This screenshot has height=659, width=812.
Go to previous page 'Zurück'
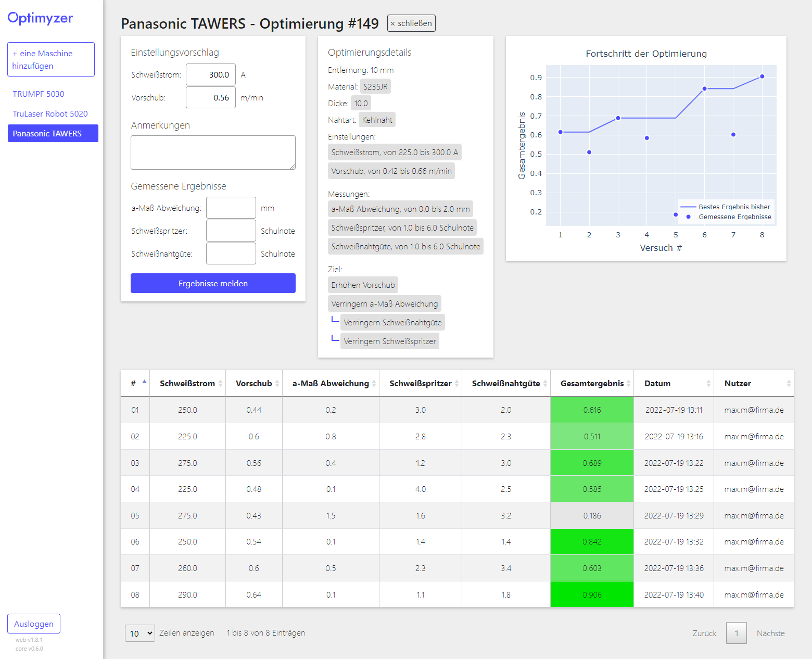(704, 633)
